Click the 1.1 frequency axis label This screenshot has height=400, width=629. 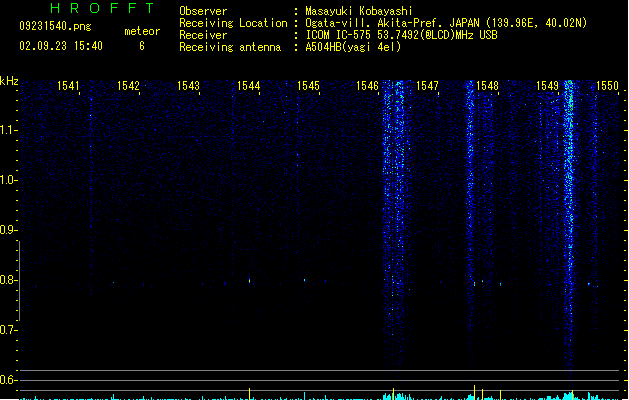click(x=8, y=130)
